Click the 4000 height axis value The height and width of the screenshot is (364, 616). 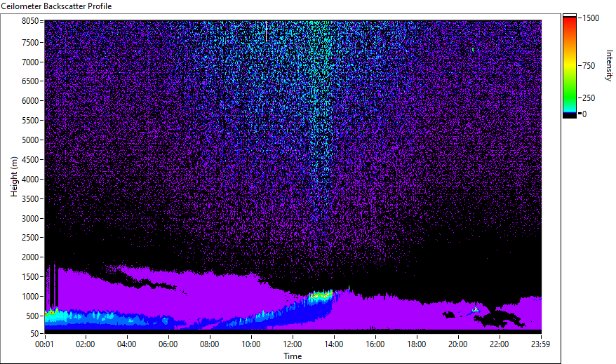point(30,180)
